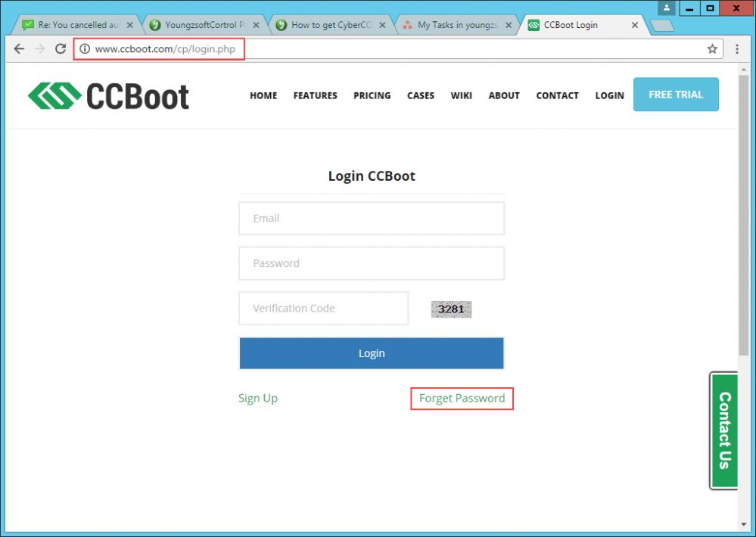756x537 pixels.
Task: Switch to the 'How to get CyberCC' tab
Action: click(331, 25)
